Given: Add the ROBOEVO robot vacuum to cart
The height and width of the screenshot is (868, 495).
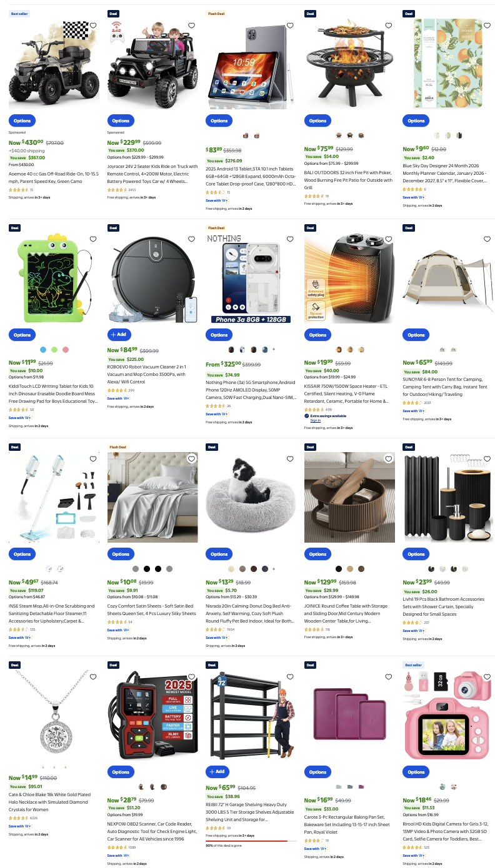Looking at the screenshot, I should [x=119, y=335].
